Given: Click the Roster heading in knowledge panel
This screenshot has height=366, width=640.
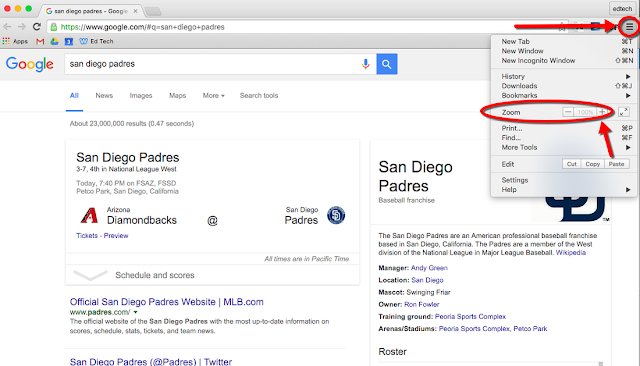Looking at the screenshot, I should point(392,352).
